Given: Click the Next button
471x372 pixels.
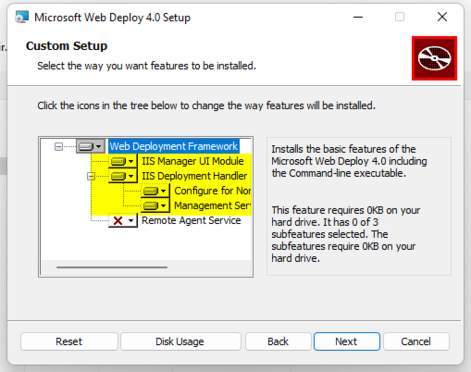Looking at the screenshot, I should [347, 341].
